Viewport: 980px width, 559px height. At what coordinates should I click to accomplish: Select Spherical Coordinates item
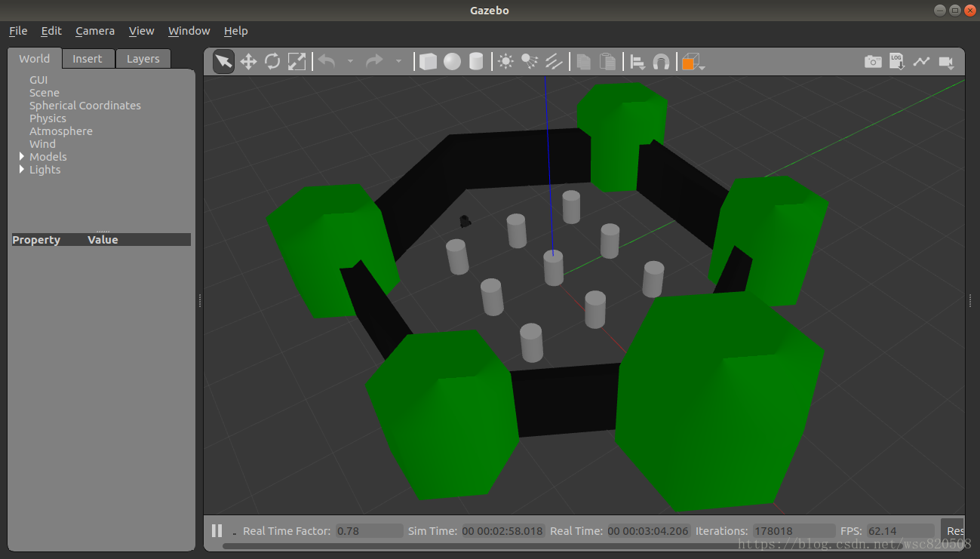(x=85, y=106)
